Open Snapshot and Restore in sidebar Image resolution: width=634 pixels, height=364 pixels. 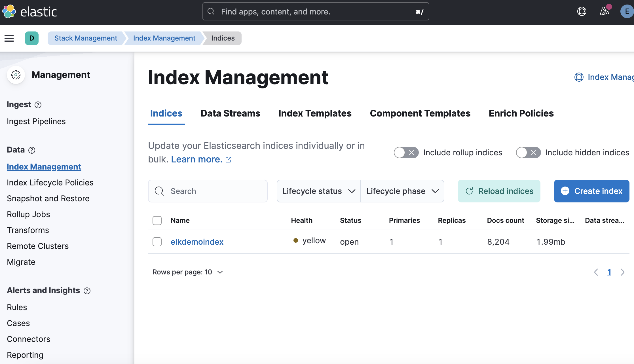click(x=48, y=198)
